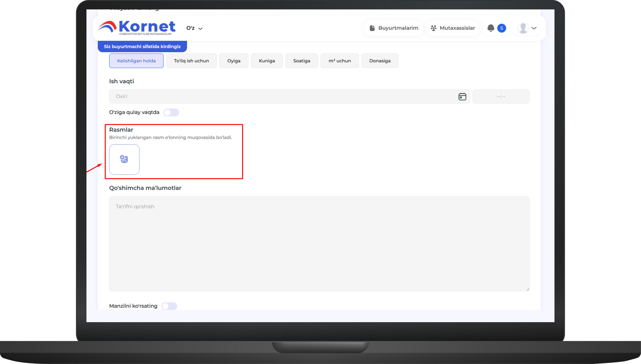The width and height of the screenshot is (641, 364).
Task: Open the time picker field
Action: (501, 97)
